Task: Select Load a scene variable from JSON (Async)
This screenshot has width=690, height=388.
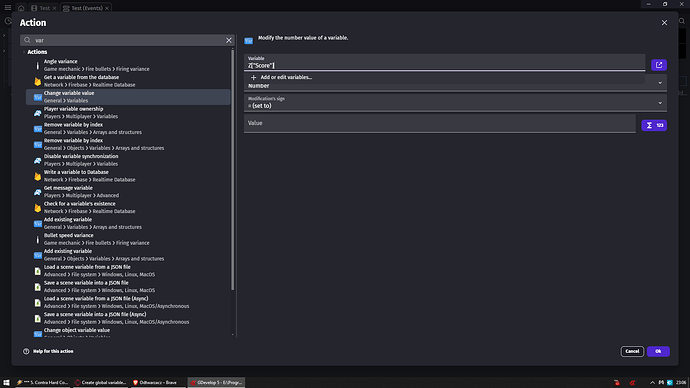Action: pyautogui.click(x=128, y=303)
